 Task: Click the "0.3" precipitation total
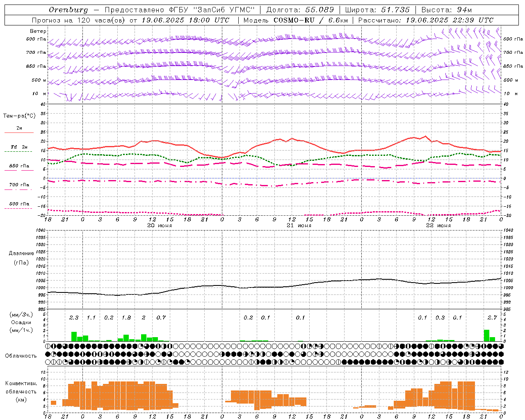[x=440, y=317]
